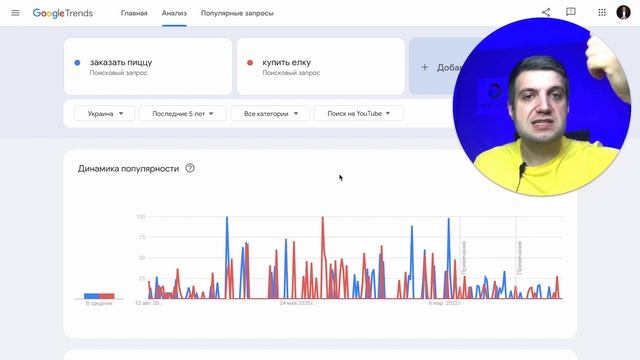
Task: Click the 24 мая 2020 г. axis label
Action: click(296, 303)
